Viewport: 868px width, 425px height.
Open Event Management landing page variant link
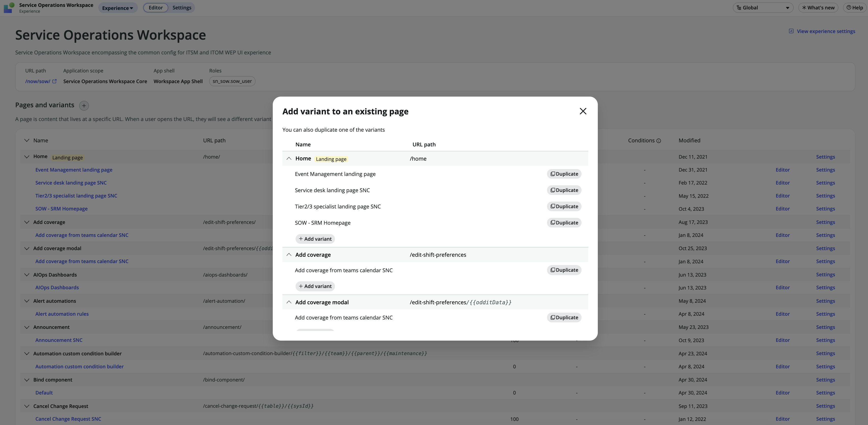74,170
